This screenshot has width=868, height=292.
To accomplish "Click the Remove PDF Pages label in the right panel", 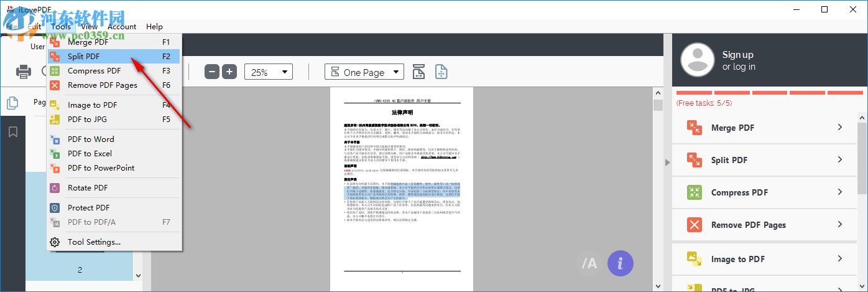I will [749, 225].
